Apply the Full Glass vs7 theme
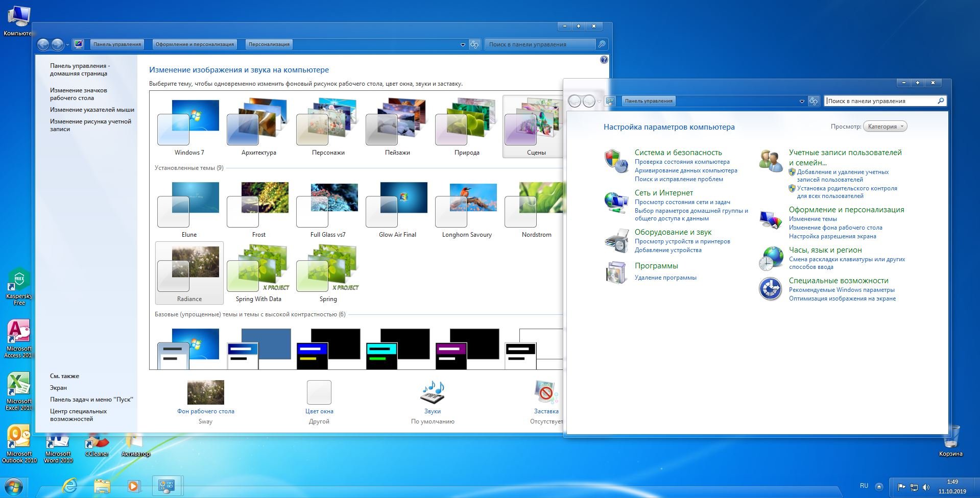Screen dimensions: 980x498 pos(328,209)
